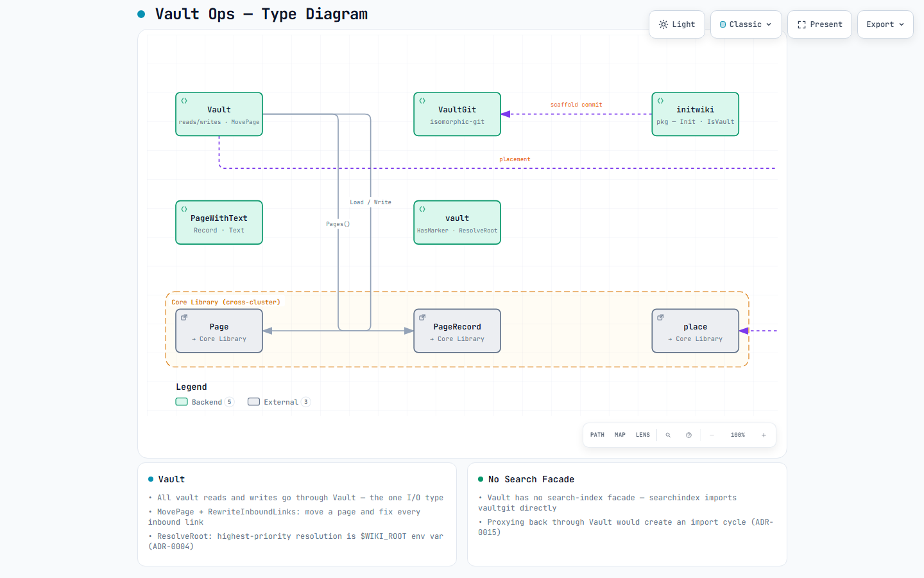Click the 'scaffold commit' edge label
This screenshot has width=924, height=578.
click(576, 105)
